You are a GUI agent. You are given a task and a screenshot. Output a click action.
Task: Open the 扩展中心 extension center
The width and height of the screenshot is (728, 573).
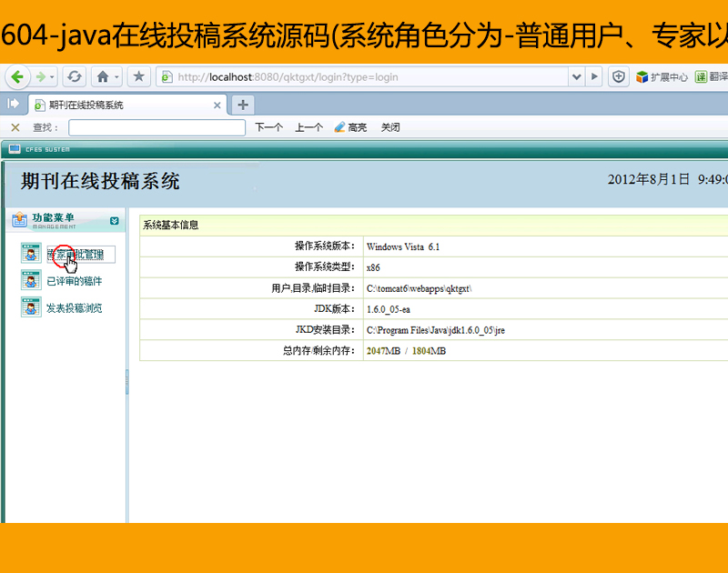coord(662,77)
